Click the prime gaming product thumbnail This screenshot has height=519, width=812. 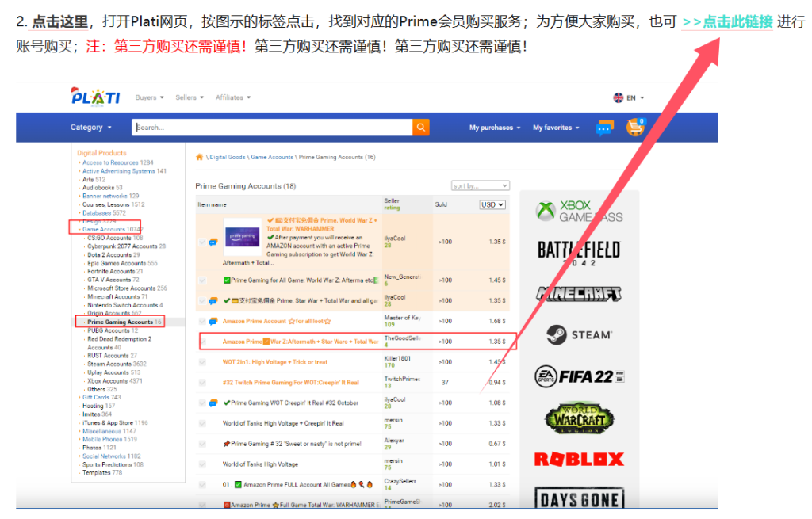point(243,237)
